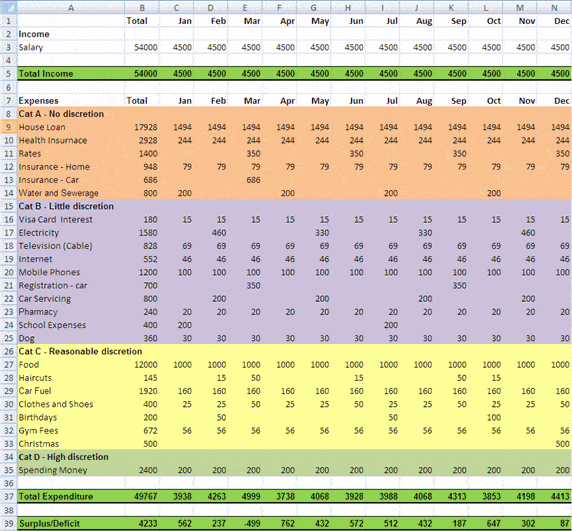Click the Cat B - Little discretion cell
572x531 pixels.
click(71, 206)
